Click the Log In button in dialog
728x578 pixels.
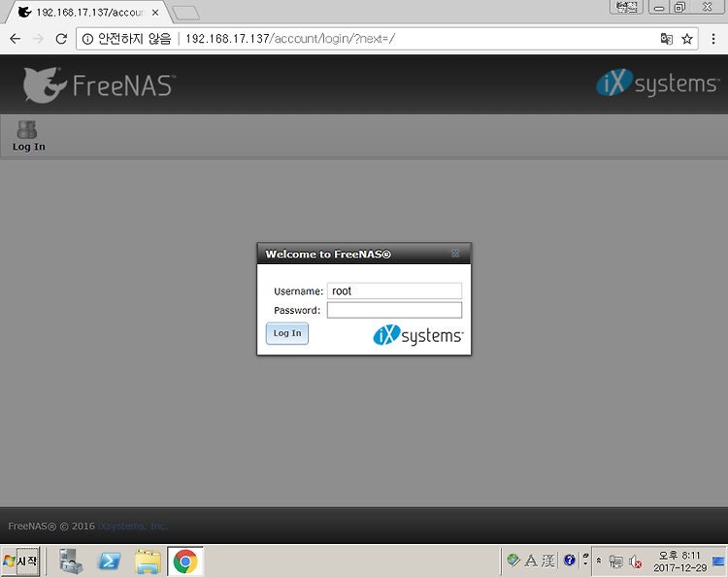[287, 333]
